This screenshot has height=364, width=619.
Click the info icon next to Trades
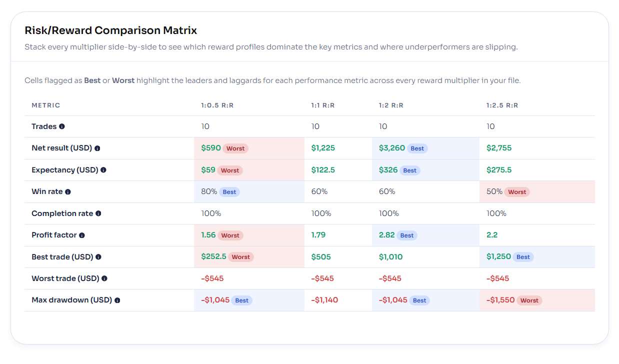pyautogui.click(x=62, y=126)
